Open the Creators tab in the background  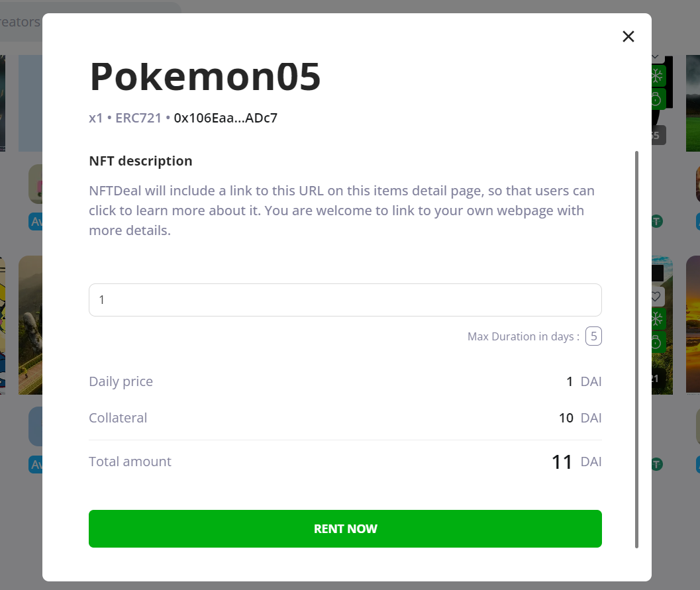20,22
